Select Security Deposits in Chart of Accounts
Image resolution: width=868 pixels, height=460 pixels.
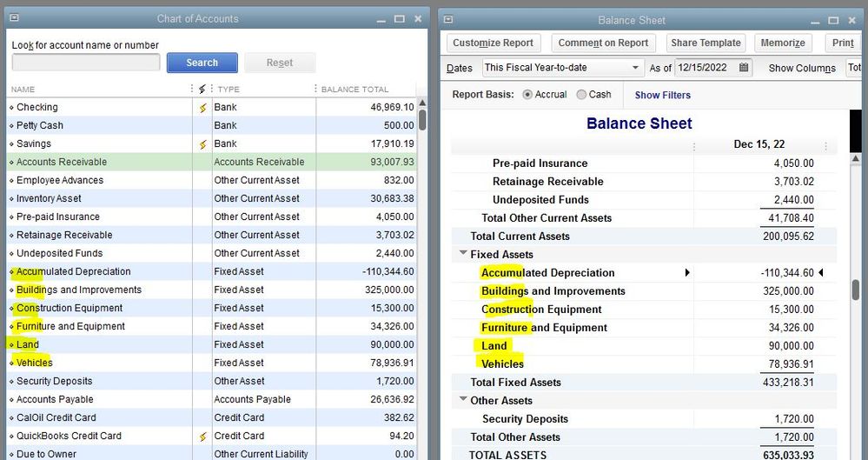click(211, 381)
